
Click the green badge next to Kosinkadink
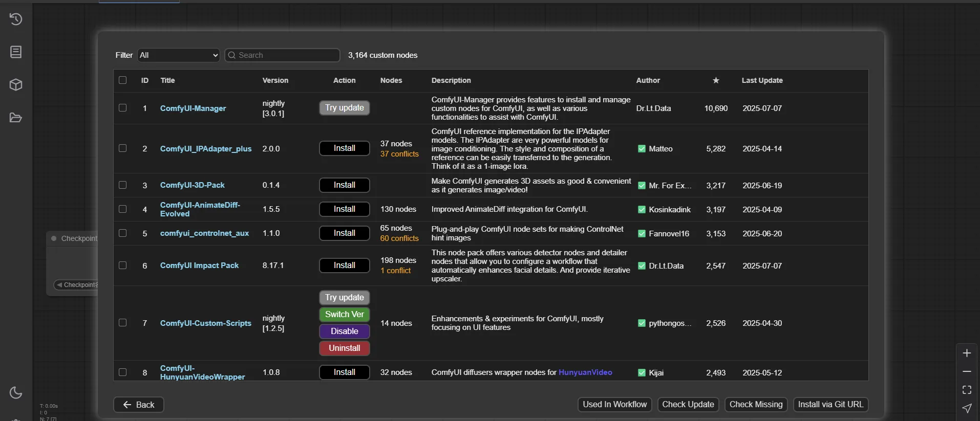click(642, 210)
